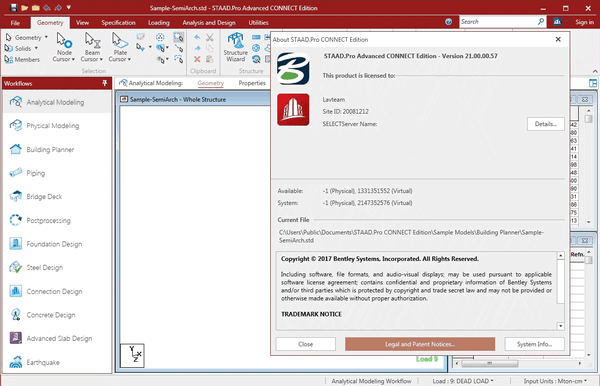The height and width of the screenshot is (386, 600).
Task: Click the Undo arrow in the title bar
Action: 47,7
